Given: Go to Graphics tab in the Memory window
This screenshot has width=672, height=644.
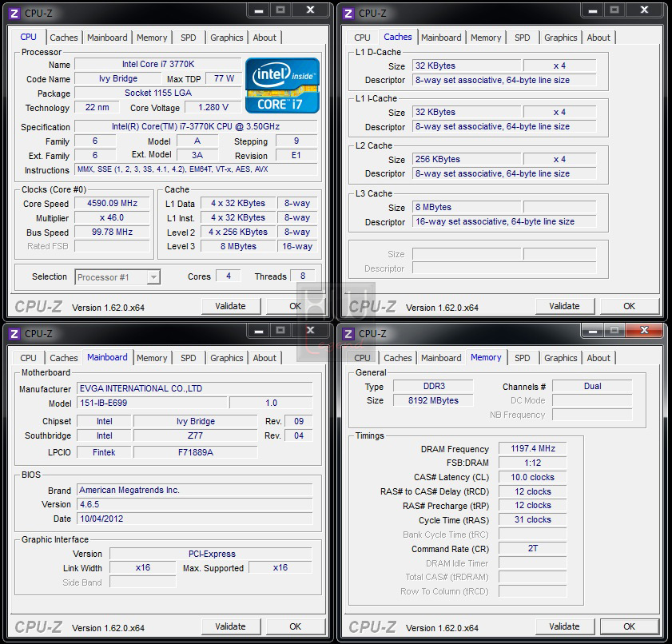Looking at the screenshot, I should tap(561, 358).
